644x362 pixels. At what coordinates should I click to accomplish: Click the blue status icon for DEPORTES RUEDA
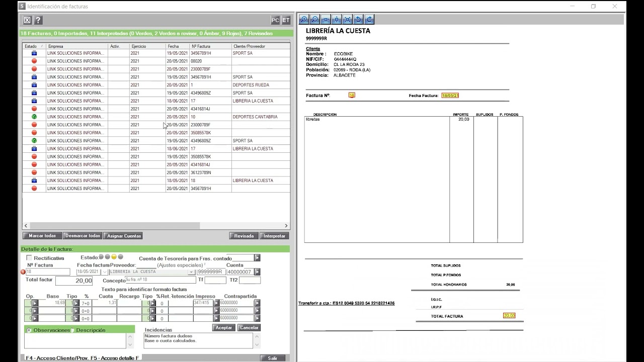(34, 85)
